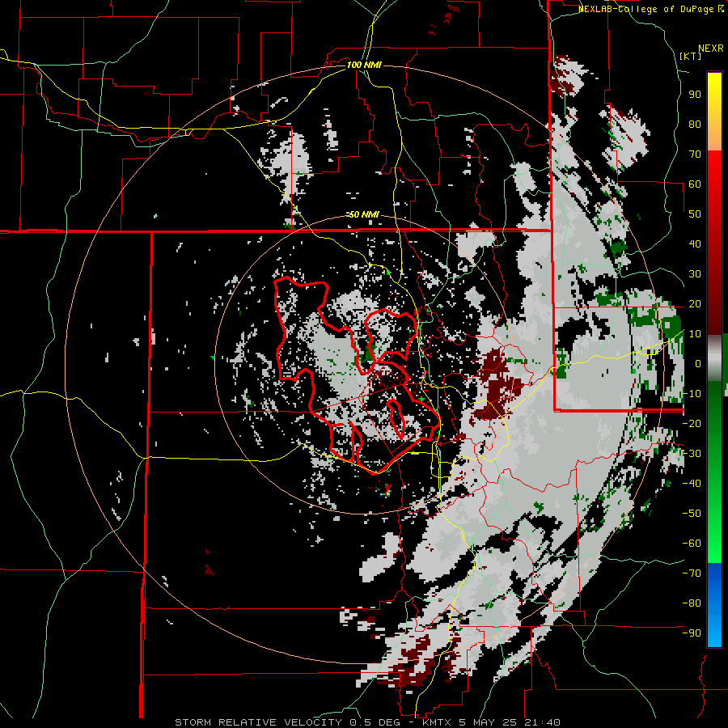
Task: Click the 30 value on velocity scale
Action: [695, 274]
